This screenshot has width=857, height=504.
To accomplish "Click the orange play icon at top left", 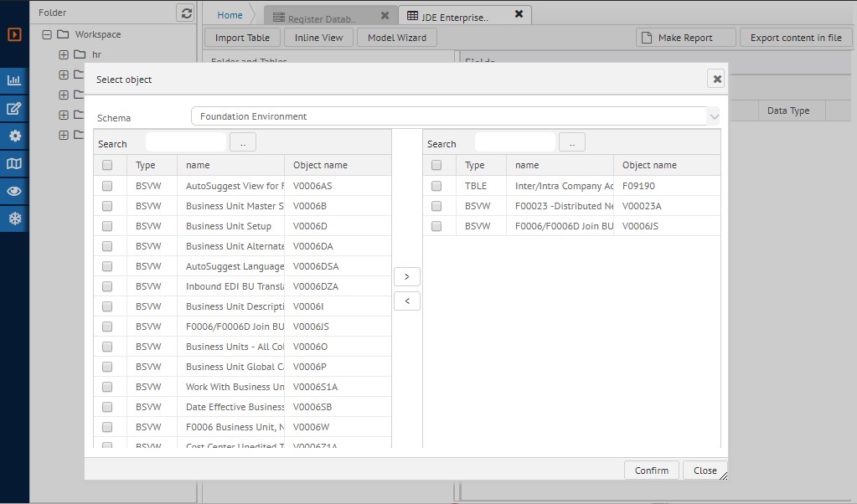I will [14, 34].
